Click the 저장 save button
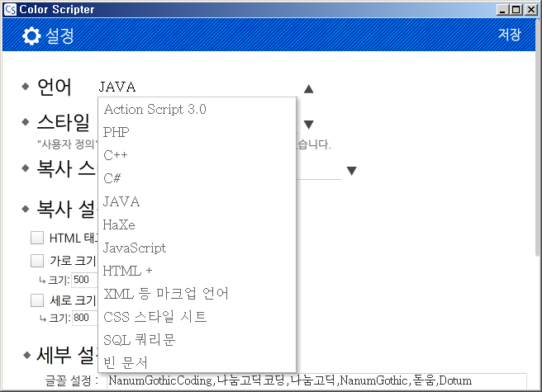Screen dimensions: 542x392 (x=509, y=35)
